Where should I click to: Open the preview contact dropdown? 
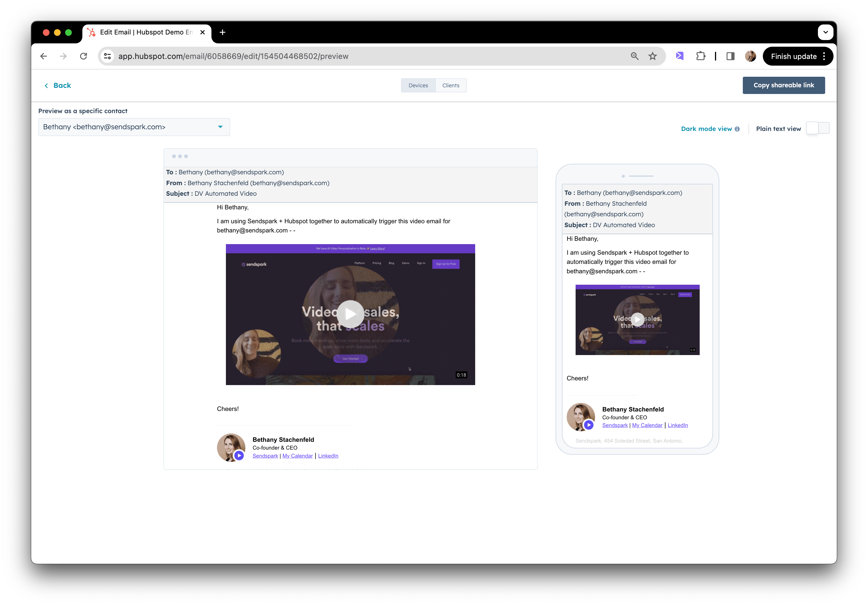tap(134, 127)
